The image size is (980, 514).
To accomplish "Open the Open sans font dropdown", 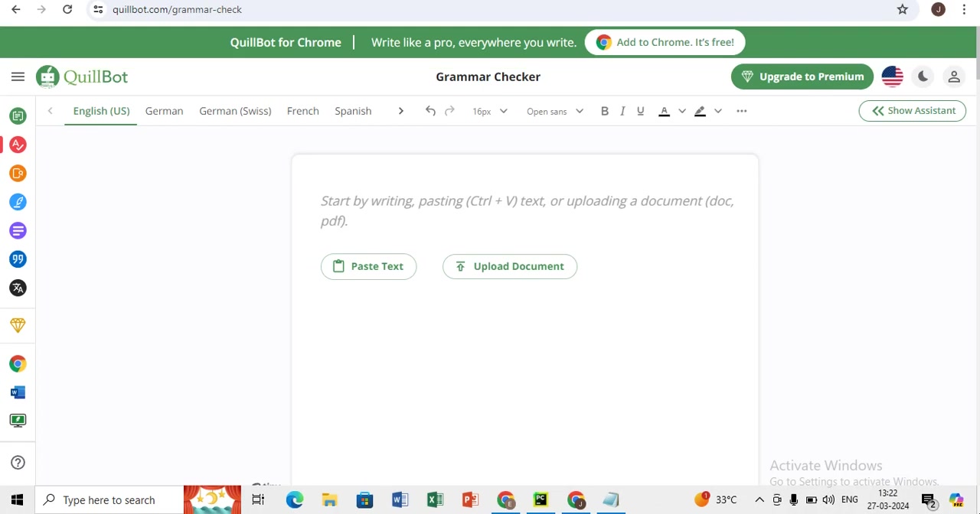I will (x=555, y=111).
